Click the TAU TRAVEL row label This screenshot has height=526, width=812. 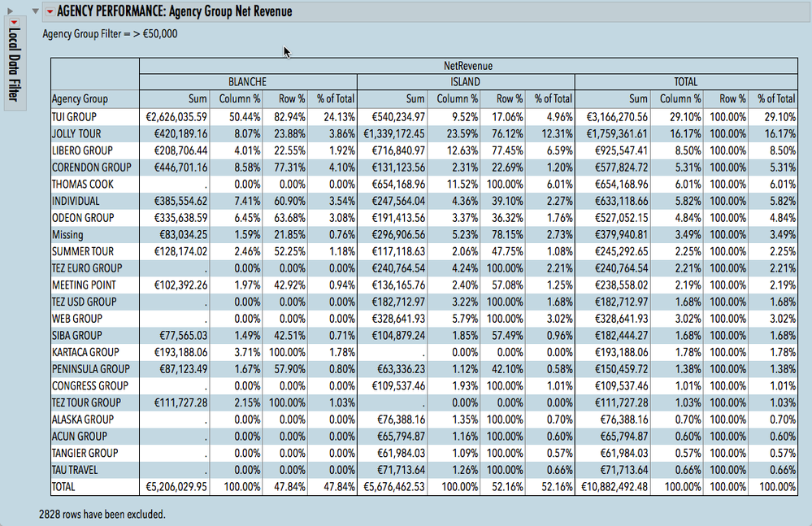(x=75, y=470)
